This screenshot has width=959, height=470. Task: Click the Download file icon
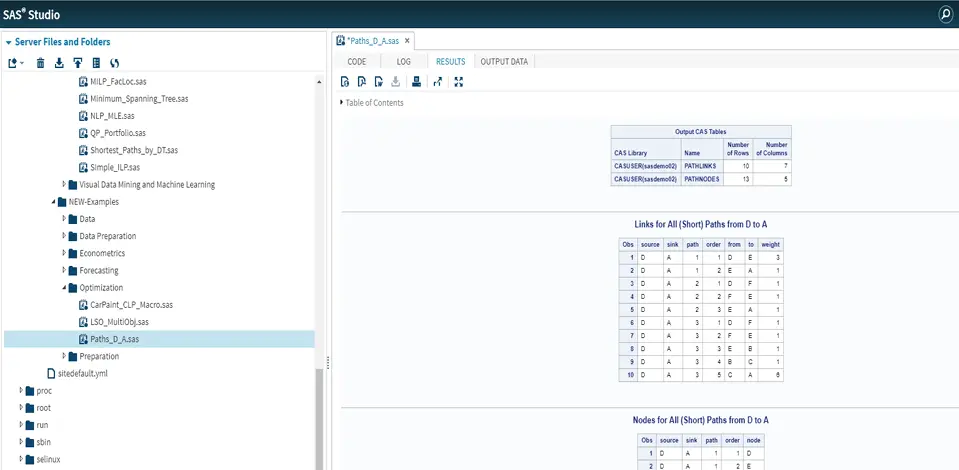pyautogui.click(x=59, y=62)
